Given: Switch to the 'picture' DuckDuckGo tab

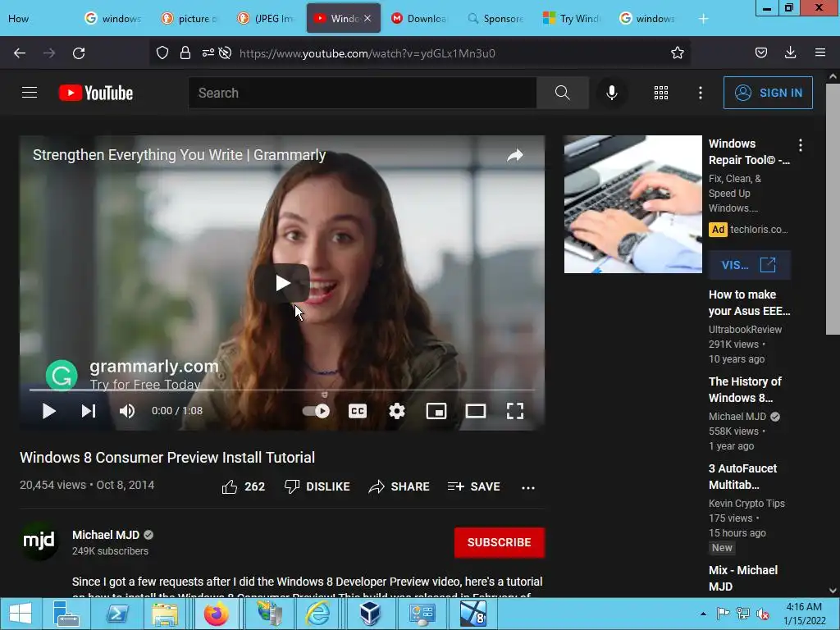Looking at the screenshot, I should 190,19.
